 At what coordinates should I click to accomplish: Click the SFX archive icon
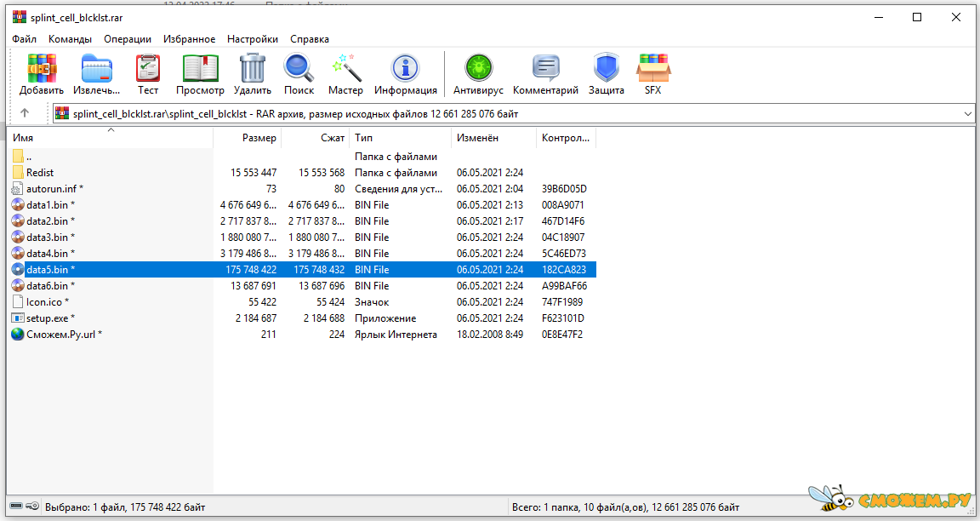pyautogui.click(x=653, y=67)
